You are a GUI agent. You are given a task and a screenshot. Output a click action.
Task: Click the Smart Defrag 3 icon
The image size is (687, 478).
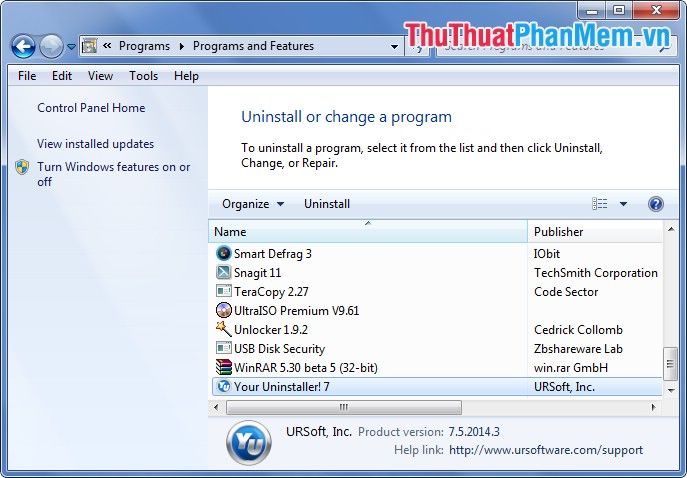pyautogui.click(x=223, y=253)
